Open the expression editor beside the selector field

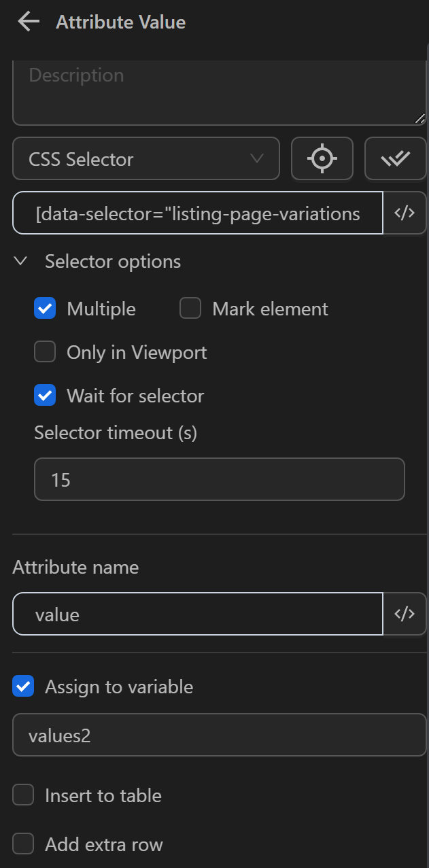point(405,213)
